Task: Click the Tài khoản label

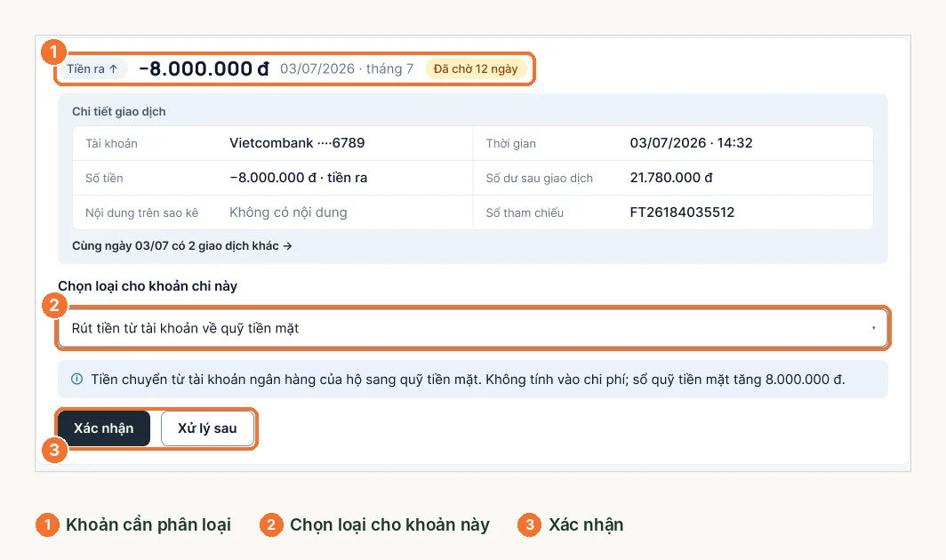Action: pyautogui.click(x=112, y=144)
